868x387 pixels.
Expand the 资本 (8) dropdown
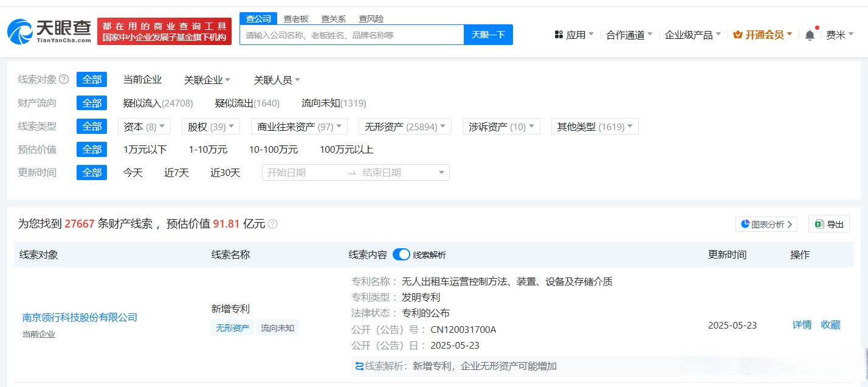tap(143, 126)
